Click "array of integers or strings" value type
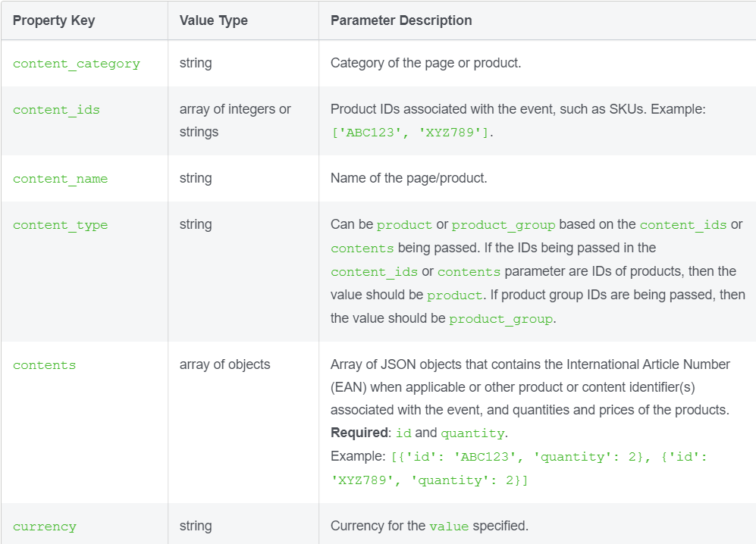 (235, 120)
